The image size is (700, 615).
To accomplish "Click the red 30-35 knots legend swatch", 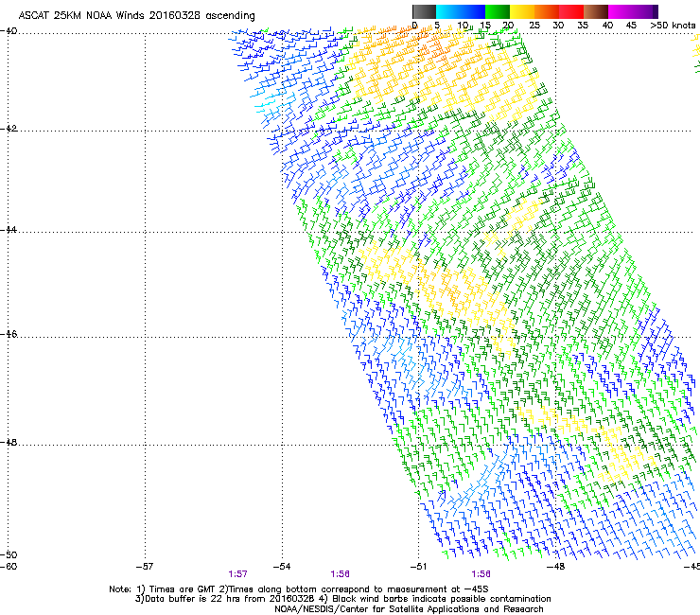I will pos(571,11).
